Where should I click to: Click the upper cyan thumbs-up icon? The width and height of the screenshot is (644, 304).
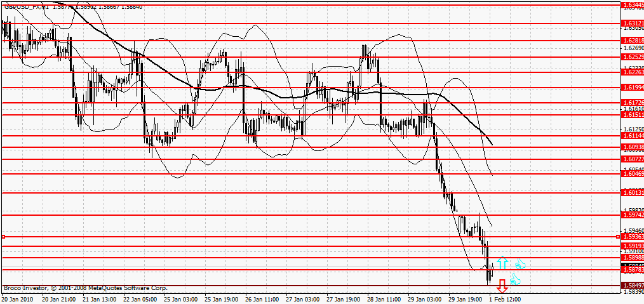pyautogui.click(x=521, y=264)
